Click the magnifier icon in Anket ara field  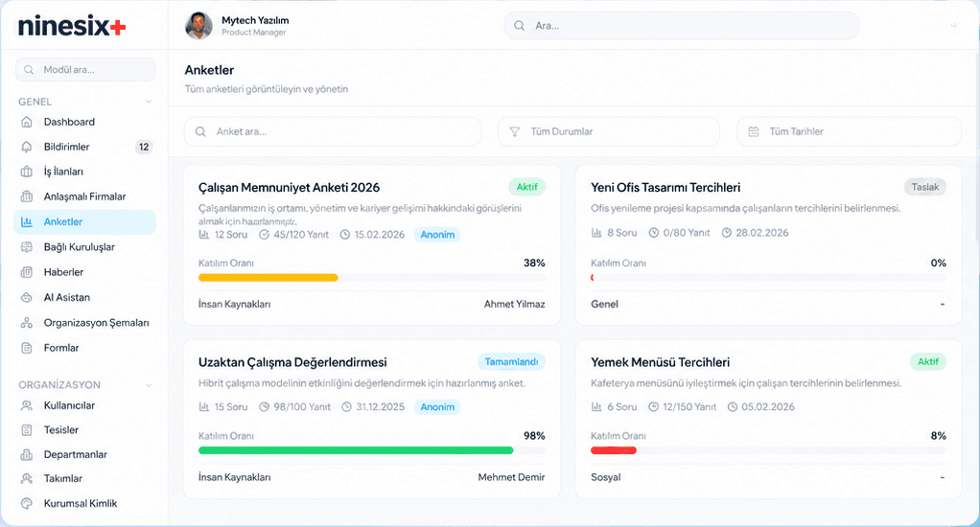200,132
